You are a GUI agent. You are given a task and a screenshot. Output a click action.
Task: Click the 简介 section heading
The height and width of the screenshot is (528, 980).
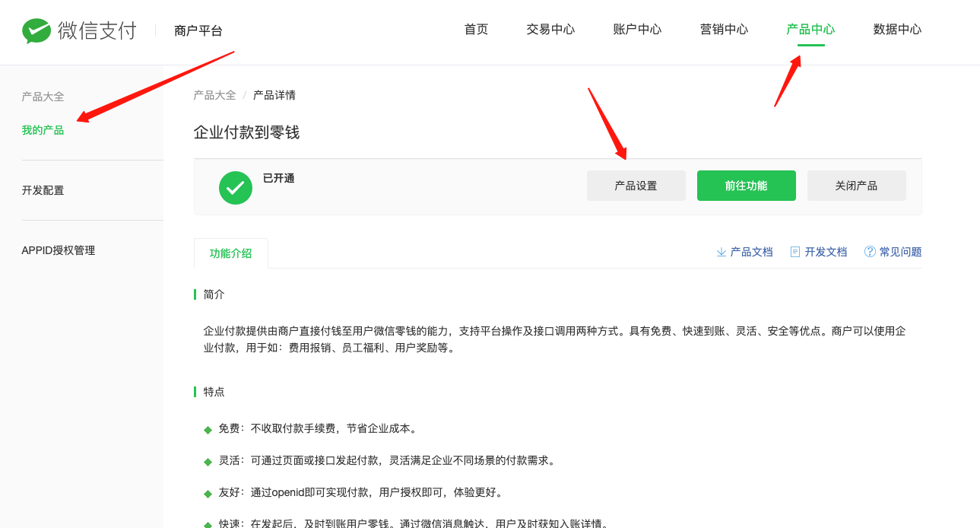214,294
